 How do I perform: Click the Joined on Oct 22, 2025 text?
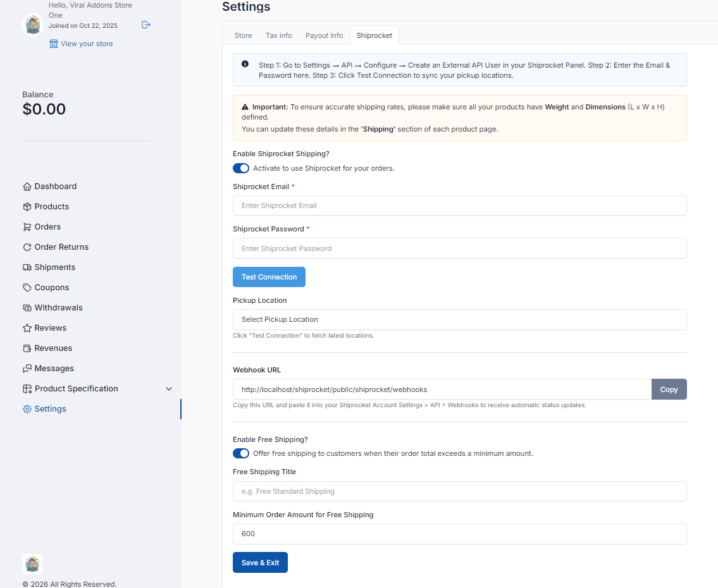[84, 26]
